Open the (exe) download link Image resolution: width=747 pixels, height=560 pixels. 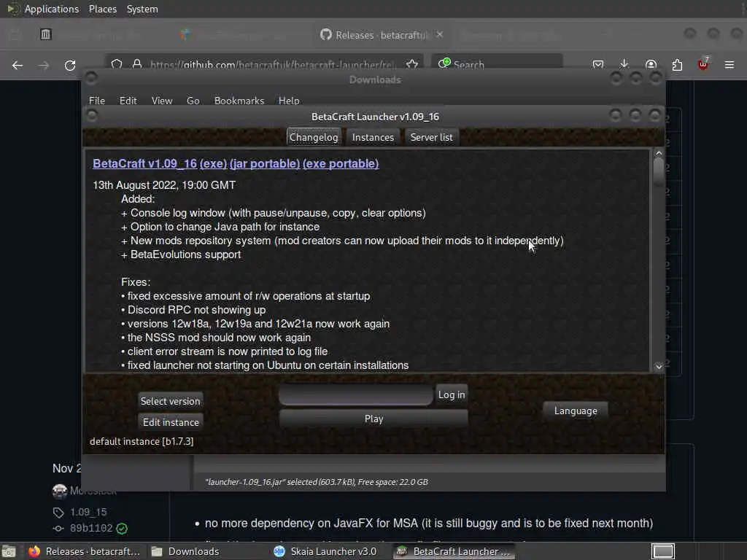[213, 163]
